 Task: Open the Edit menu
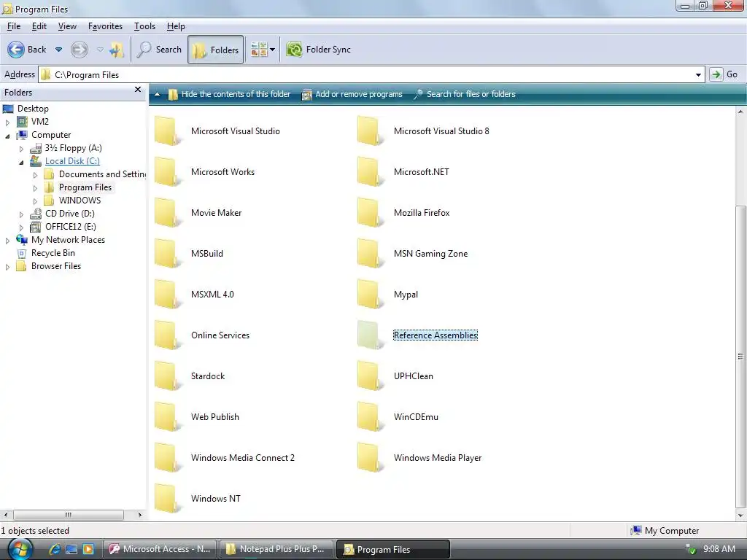click(x=39, y=26)
